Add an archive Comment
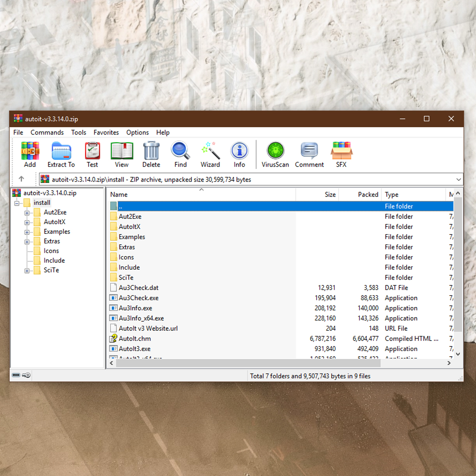 [309, 154]
